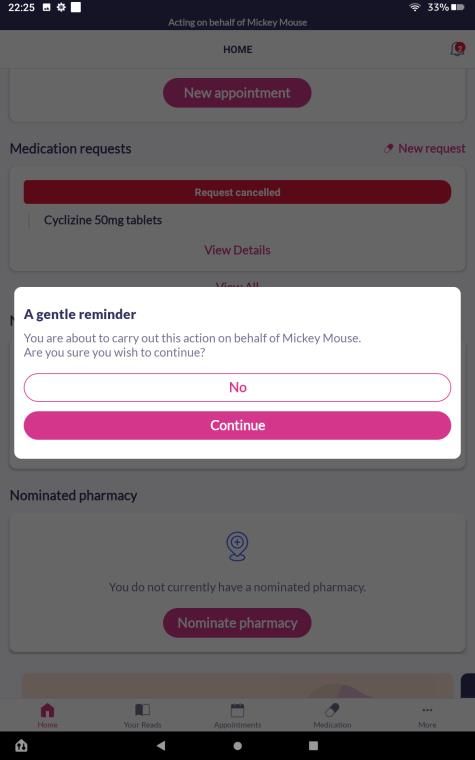Viewport: 475px width, 760px height.
Task: Tap the HOME header title
Action: coord(238,49)
